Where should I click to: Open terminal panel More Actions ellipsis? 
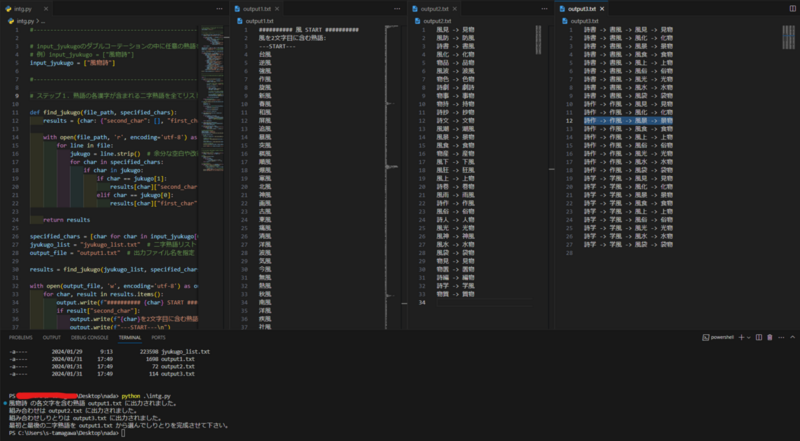pos(781,337)
